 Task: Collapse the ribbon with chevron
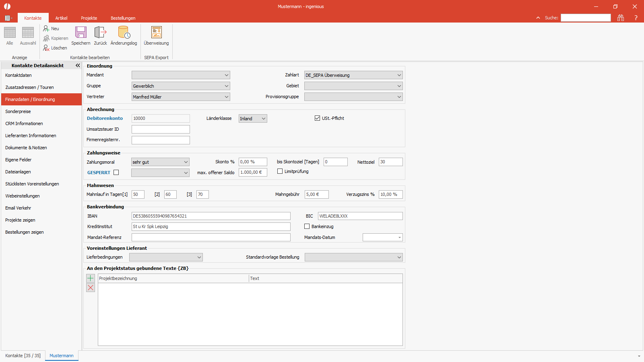(538, 18)
